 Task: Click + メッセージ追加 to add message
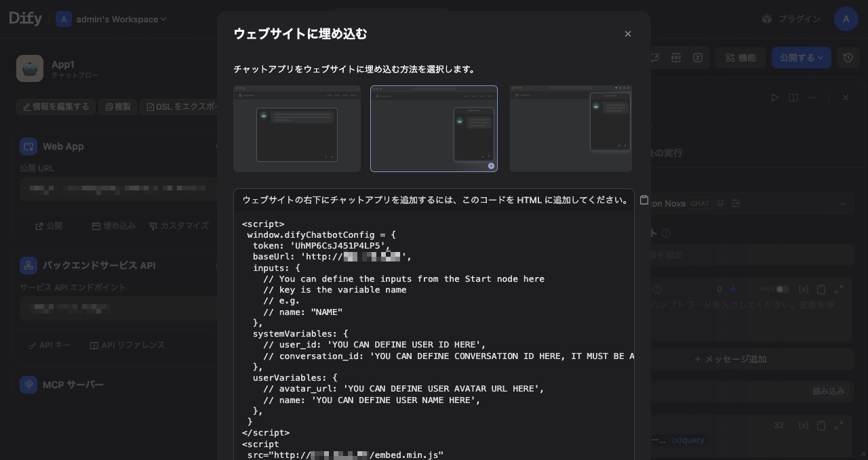[x=730, y=359]
